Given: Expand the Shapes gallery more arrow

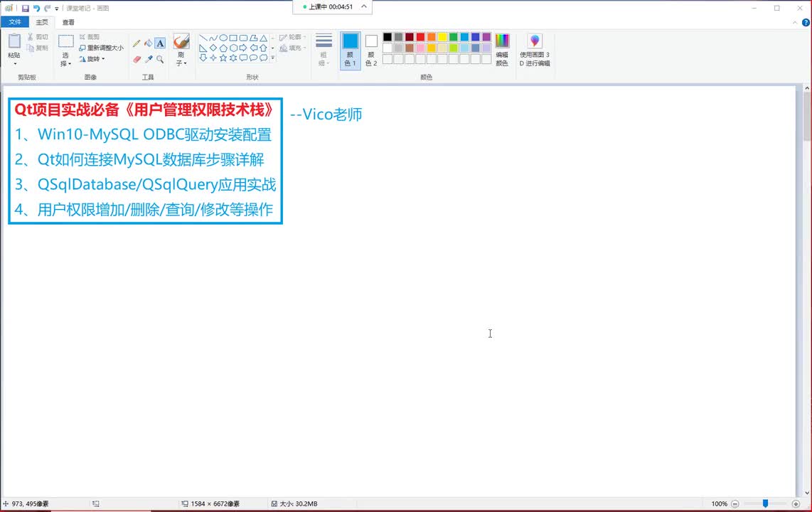Looking at the screenshot, I should click(x=273, y=58).
